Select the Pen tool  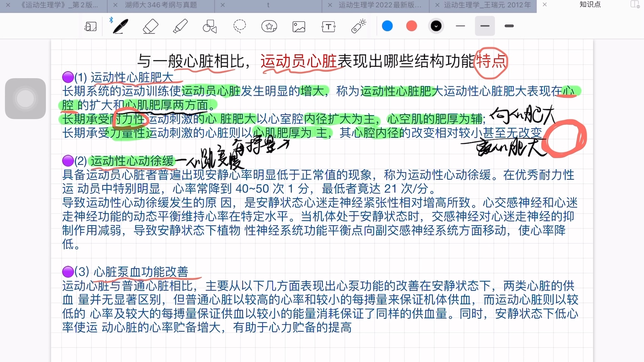click(120, 26)
